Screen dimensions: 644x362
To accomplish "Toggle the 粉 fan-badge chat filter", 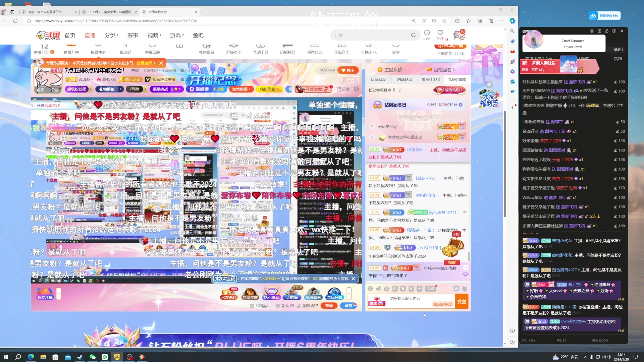I will tap(395, 289).
